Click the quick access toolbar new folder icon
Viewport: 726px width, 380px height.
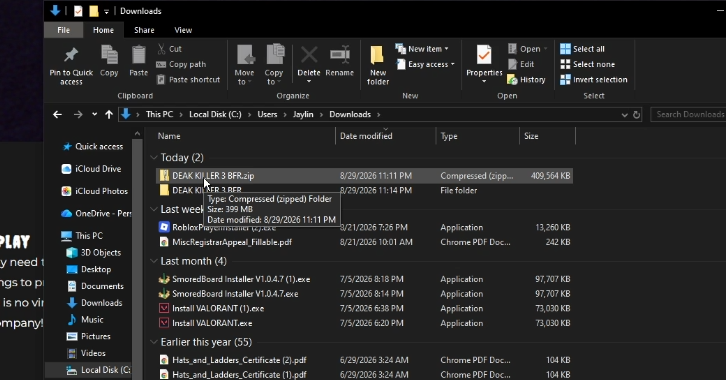(x=94, y=11)
